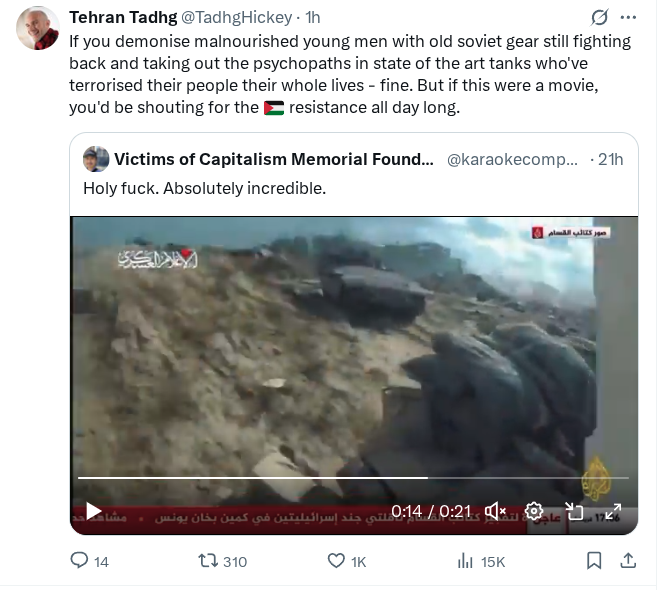Open video playback settings gear
Image resolution: width=665 pixels, height=590 pixels.
tap(534, 511)
